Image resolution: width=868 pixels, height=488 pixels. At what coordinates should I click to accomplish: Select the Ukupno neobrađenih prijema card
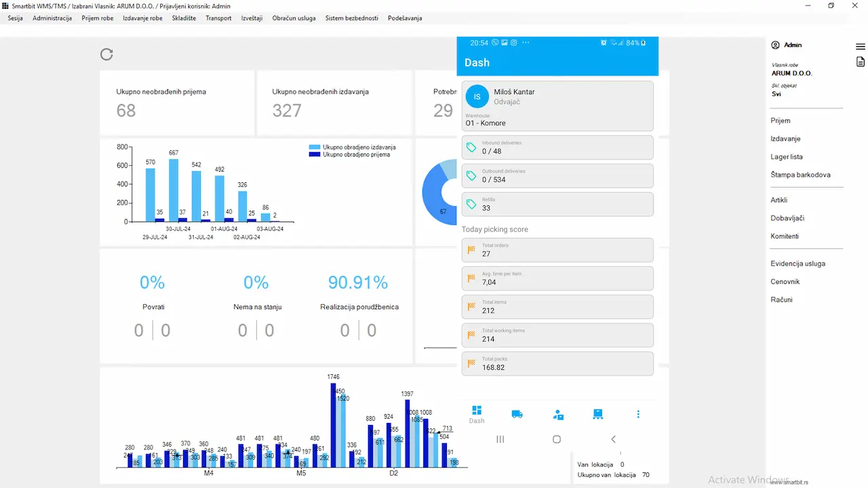click(177, 103)
